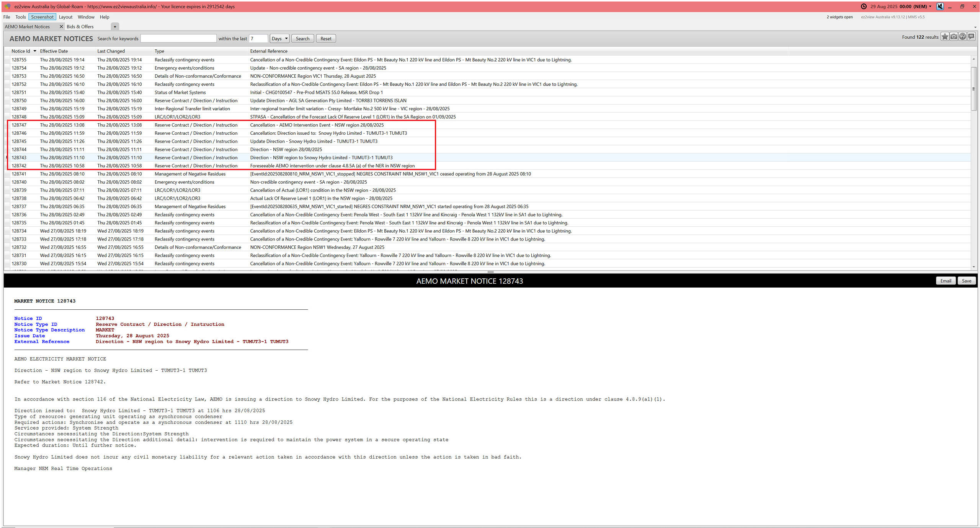Select the AEMO Market Notices tab
This screenshot has height=528, width=980.
coord(27,26)
